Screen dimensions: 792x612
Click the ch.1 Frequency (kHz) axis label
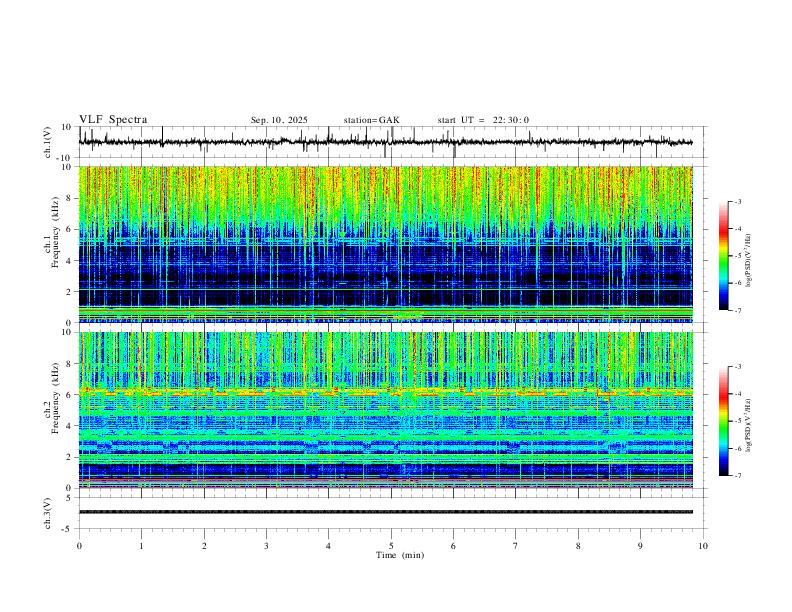52,230
